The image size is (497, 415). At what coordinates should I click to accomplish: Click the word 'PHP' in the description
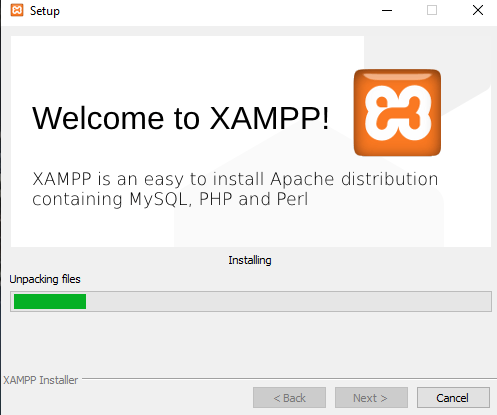pos(216,199)
